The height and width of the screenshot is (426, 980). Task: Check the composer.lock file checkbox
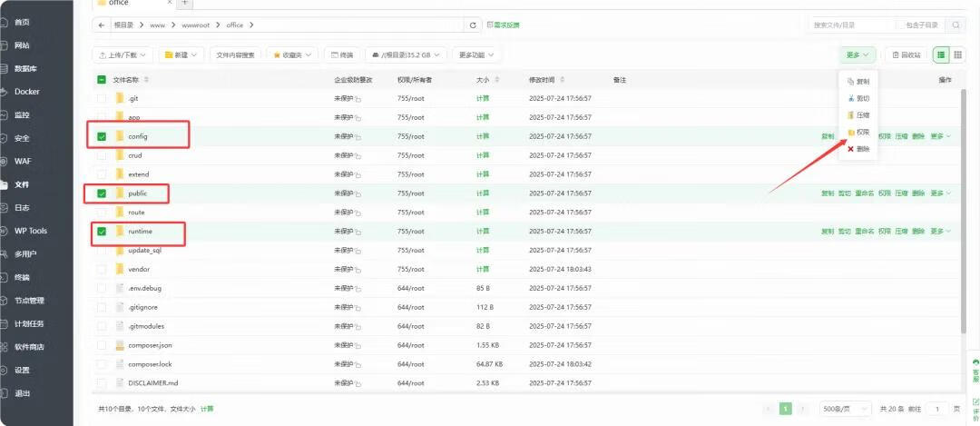[102, 364]
